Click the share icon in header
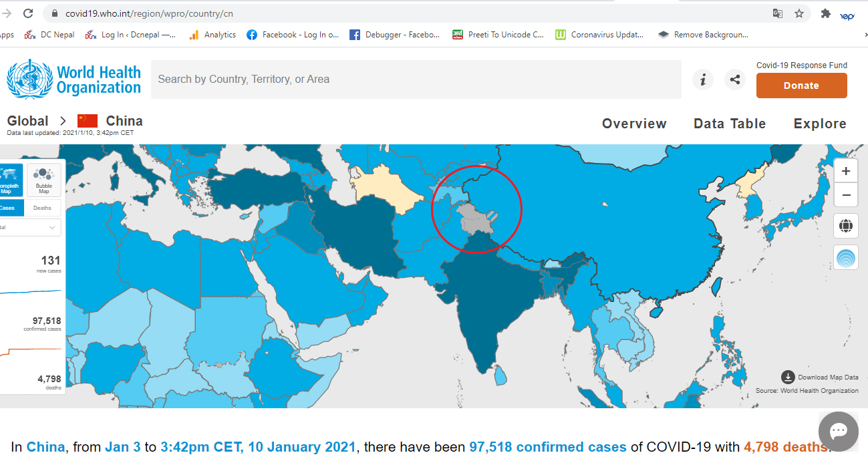Screen dimensions: 868x463 pyautogui.click(x=735, y=80)
